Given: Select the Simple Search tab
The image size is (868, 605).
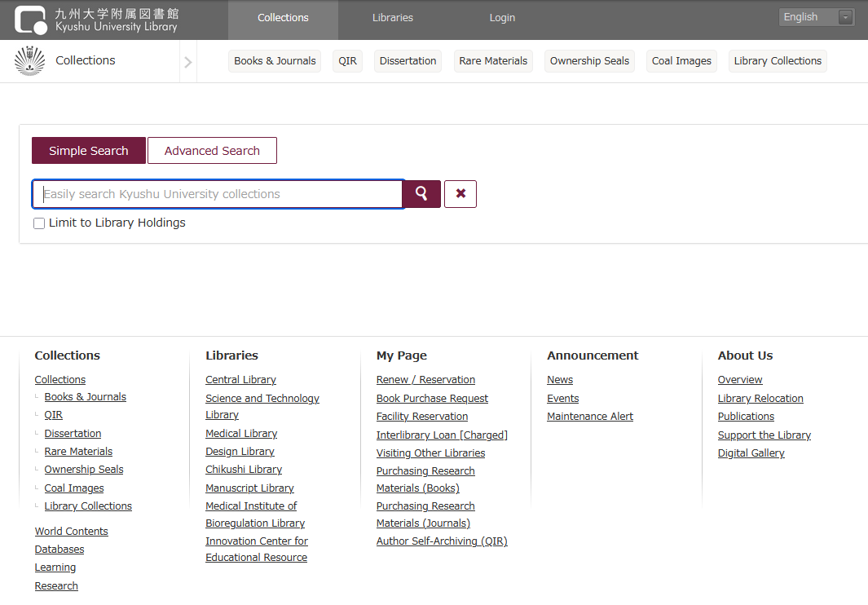Looking at the screenshot, I should point(89,151).
